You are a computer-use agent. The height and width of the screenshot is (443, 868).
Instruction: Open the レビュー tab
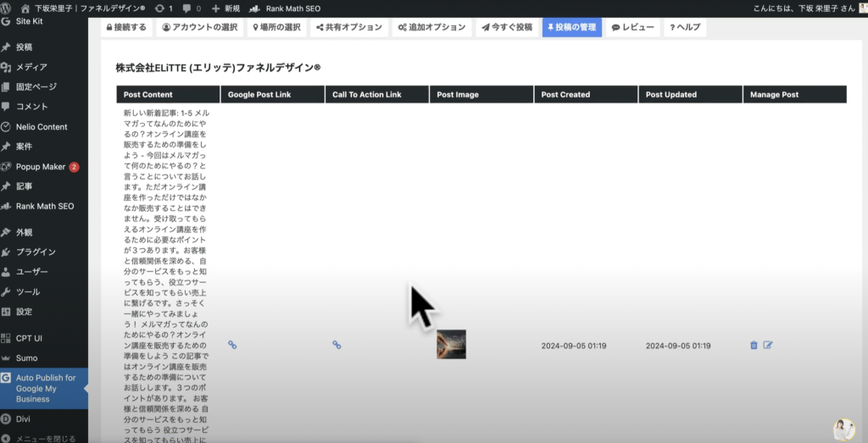[x=632, y=27]
